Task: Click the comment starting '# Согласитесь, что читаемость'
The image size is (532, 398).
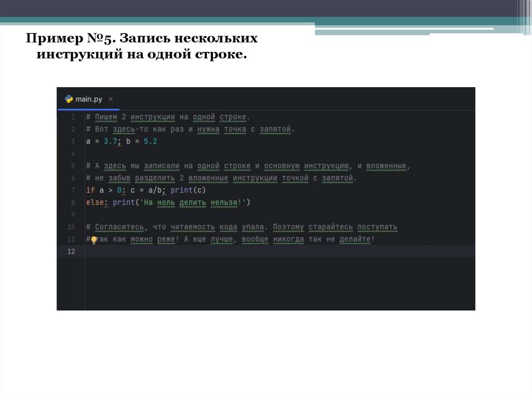Action: coord(241,227)
